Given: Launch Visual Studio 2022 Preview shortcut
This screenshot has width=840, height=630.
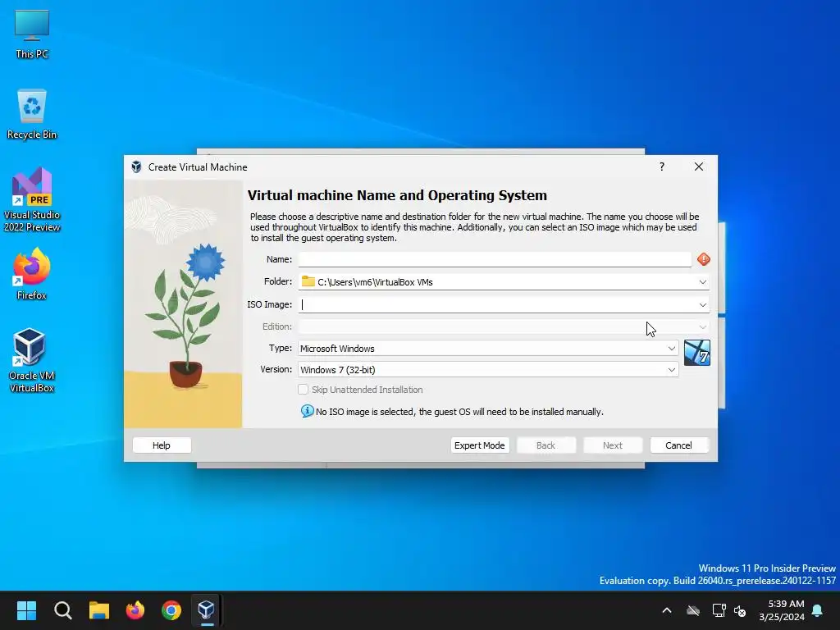Looking at the screenshot, I should [32, 199].
